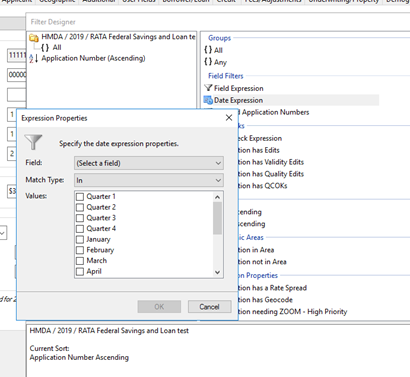Check the Quarter 2 checkbox

(x=80, y=207)
